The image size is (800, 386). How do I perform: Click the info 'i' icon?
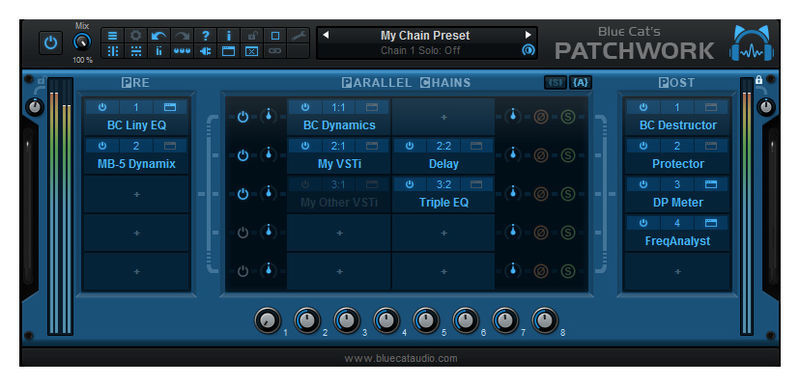point(229,36)
